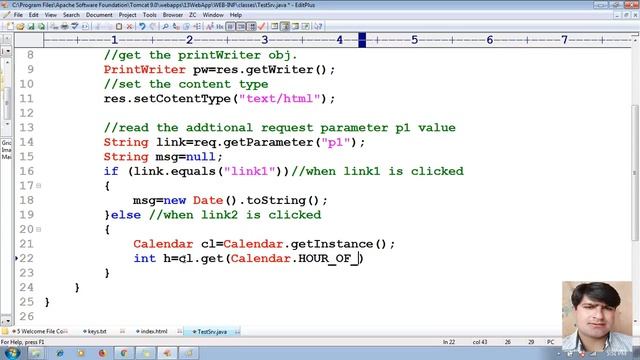Open the View menu
640x360 pixels.
51,15
